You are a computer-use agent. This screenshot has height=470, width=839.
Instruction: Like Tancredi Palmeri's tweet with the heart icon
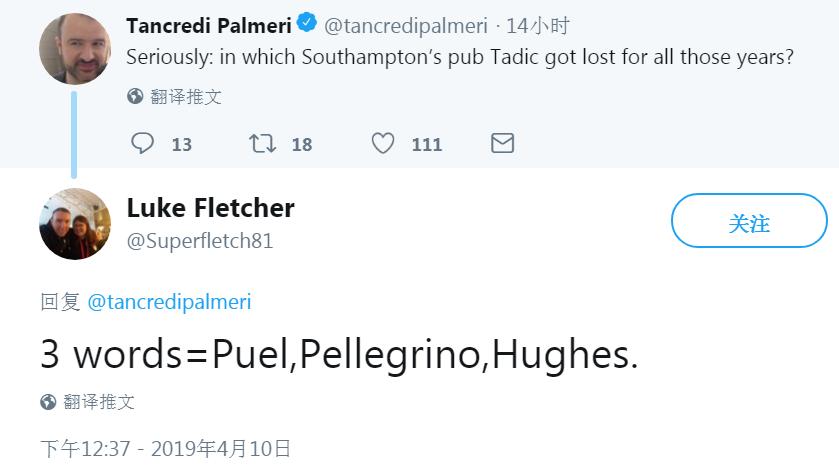383,144
